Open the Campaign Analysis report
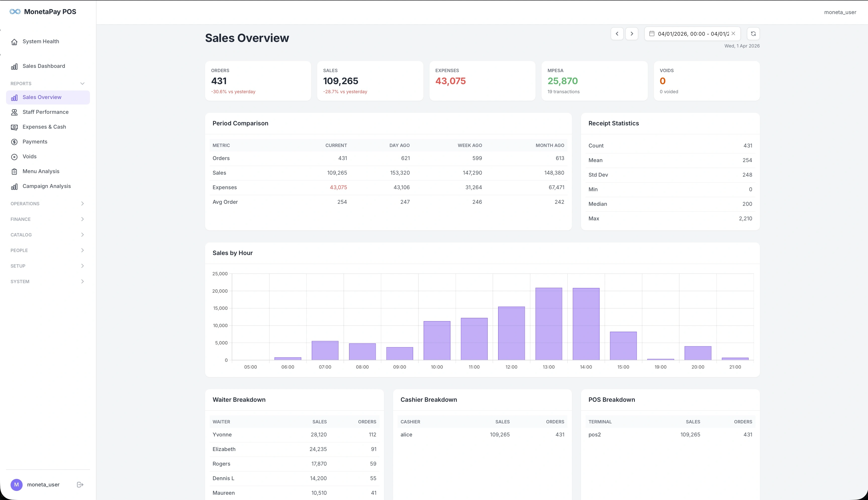 tap(48, 186)
